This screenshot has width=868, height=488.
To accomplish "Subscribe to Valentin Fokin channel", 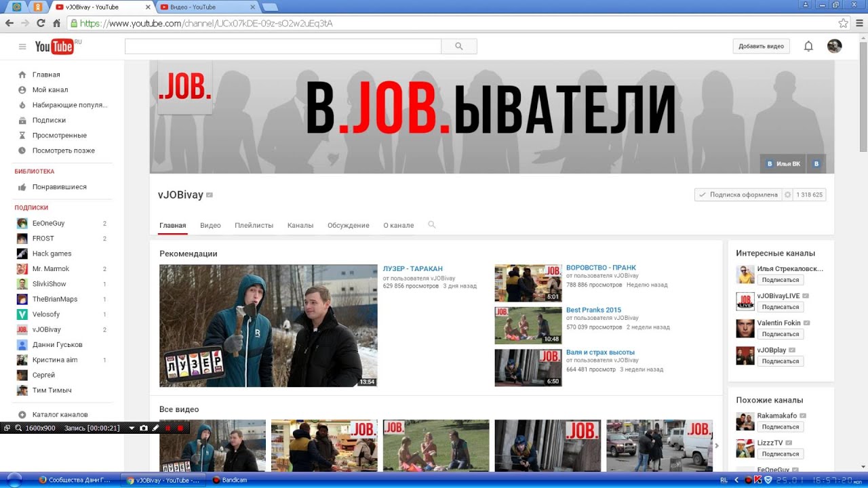I will click(x=780, y=334).
